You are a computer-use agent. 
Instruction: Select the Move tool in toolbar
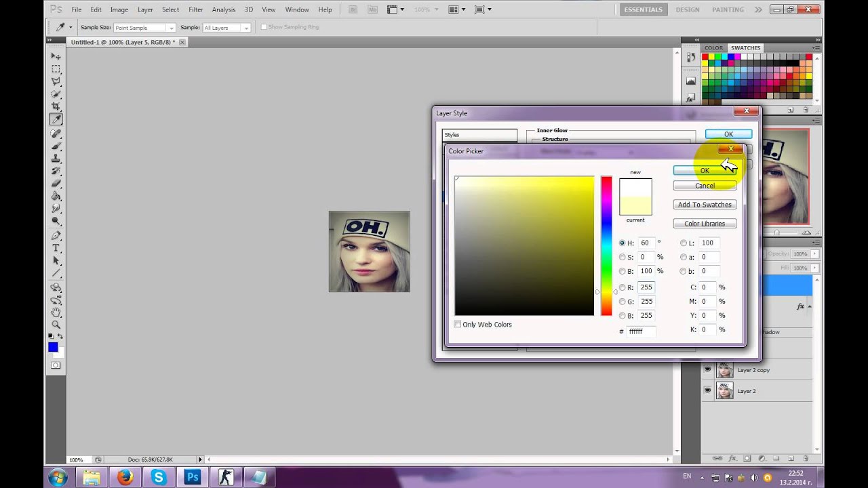(x=56, y=56)
